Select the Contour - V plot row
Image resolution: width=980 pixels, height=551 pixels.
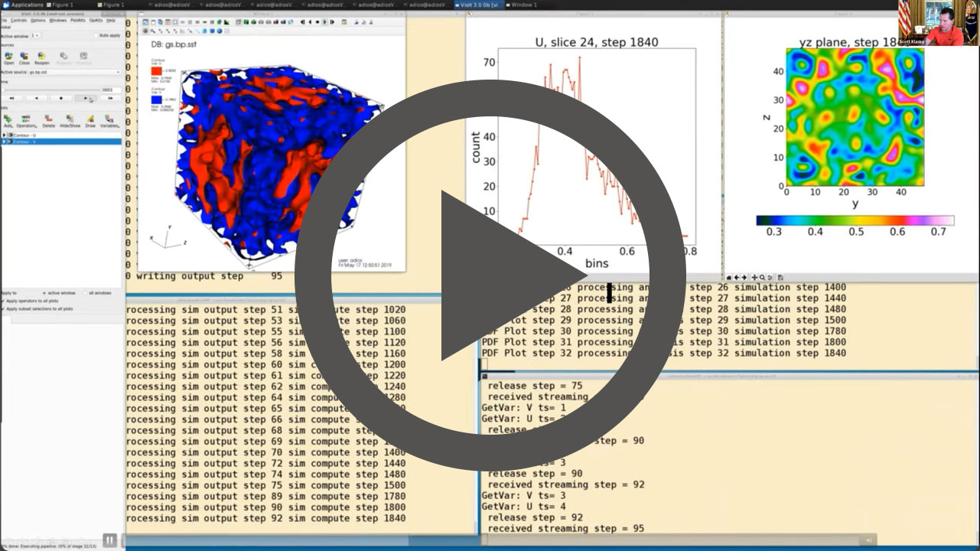click(60, 142)
